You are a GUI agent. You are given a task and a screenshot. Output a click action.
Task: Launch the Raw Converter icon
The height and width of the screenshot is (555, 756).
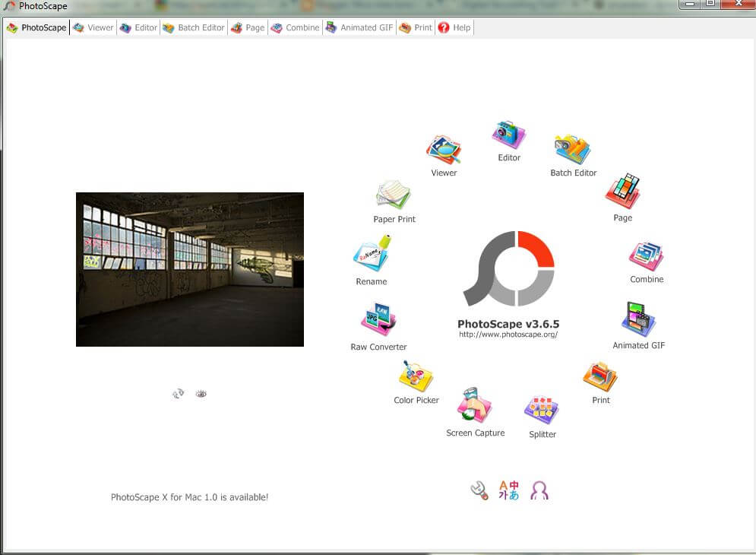point(378,321)
